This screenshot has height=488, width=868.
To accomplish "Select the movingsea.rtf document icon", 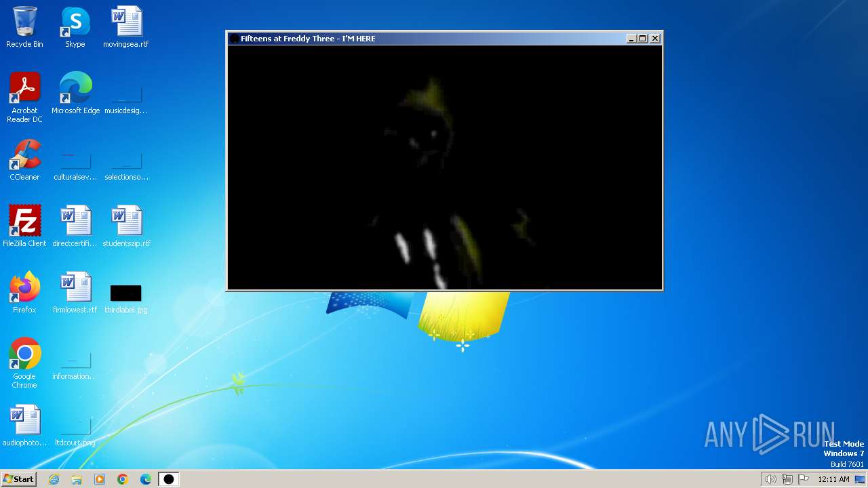I will (x=126, y=27).
